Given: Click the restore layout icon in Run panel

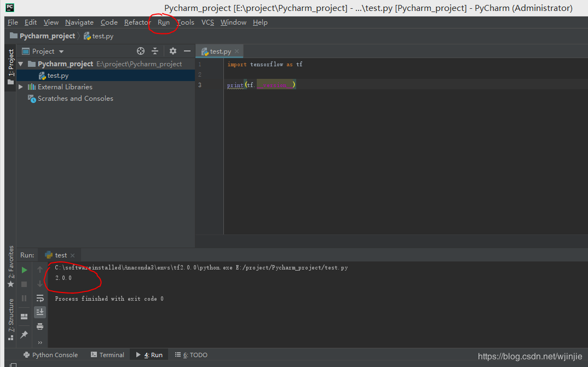Looking at the screenshot, I should click(25, 317).
